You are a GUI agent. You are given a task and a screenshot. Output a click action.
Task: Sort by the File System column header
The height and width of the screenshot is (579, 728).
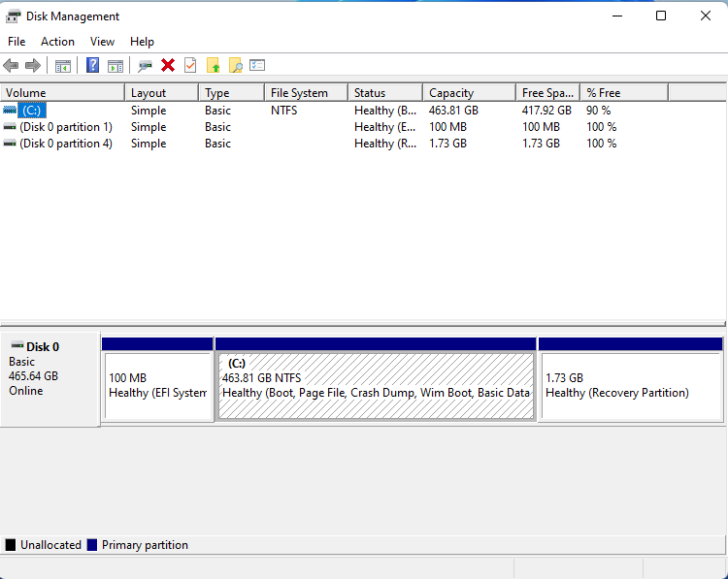[307, 93]
